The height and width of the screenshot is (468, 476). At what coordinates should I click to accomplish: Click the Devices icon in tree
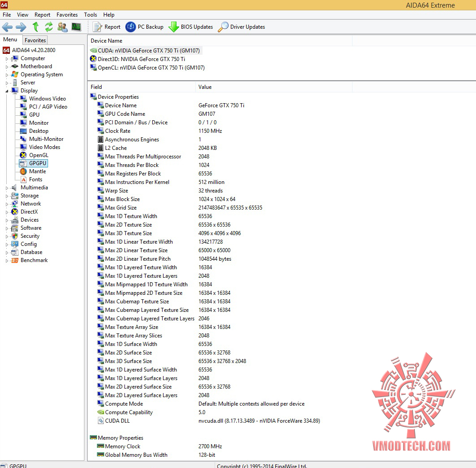14,220
